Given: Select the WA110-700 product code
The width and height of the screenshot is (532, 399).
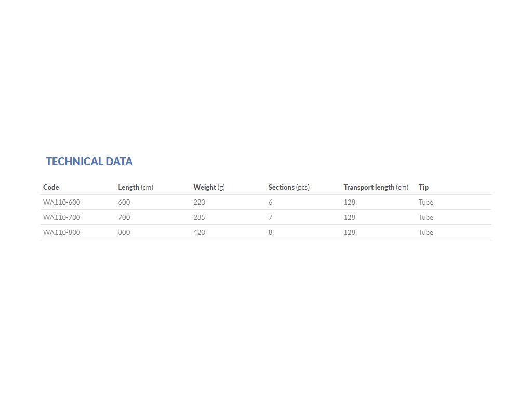Looking at the screenshot, I should [62, 217].
